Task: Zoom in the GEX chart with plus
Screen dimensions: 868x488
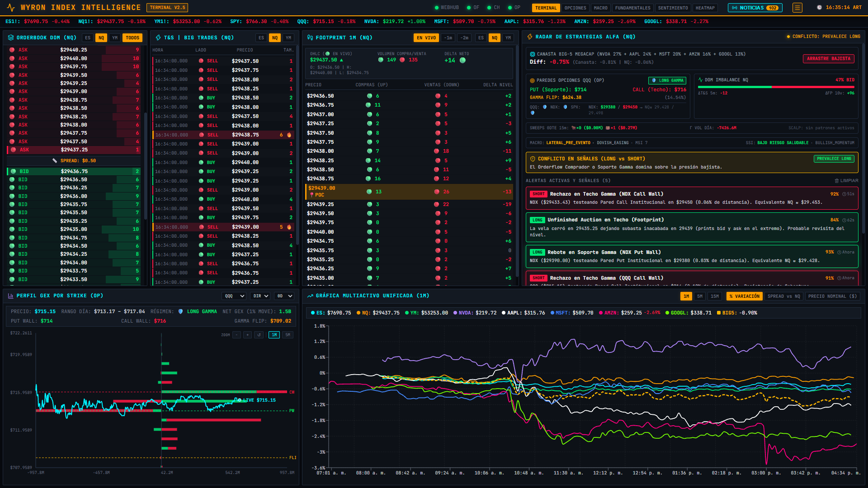Action: point(248,335)
